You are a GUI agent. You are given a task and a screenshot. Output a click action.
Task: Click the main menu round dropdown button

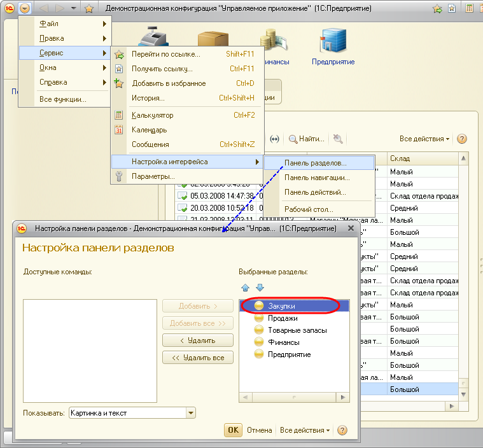coord(25,8)
